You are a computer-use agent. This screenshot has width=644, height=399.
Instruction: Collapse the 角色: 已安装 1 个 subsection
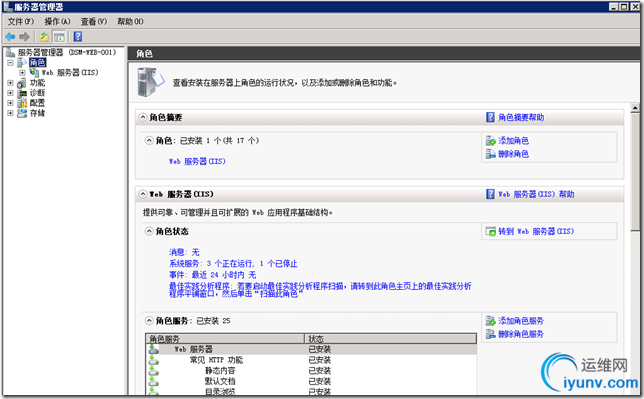pos(149,141)
